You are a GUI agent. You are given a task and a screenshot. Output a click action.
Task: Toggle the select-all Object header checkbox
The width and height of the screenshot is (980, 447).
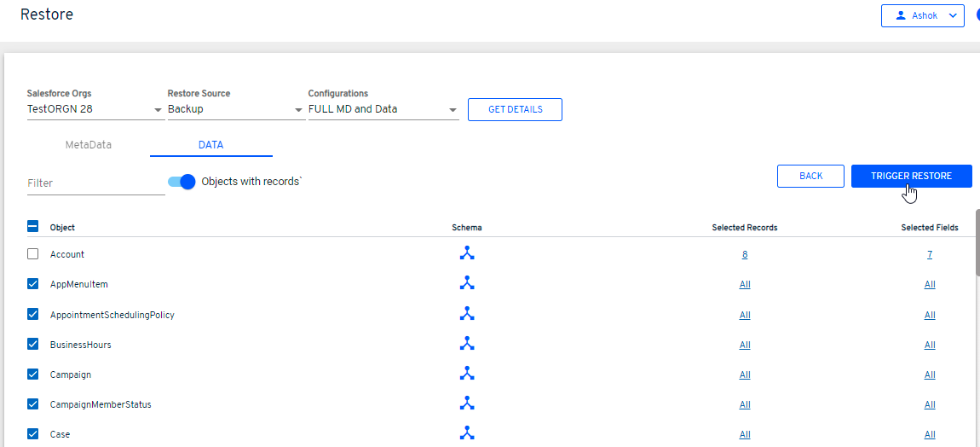click(x=33, y=227)
